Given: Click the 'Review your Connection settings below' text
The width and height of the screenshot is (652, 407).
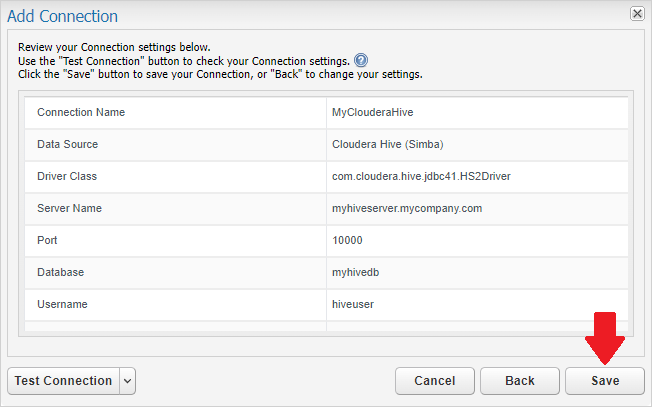Looking at the screenshot, I should pos(114,47).
